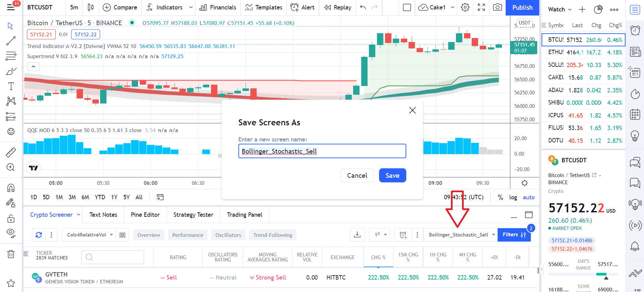This screenshot has width=644, height=292.
Task: Open the USDT currency selector
Action: (524, 23)
